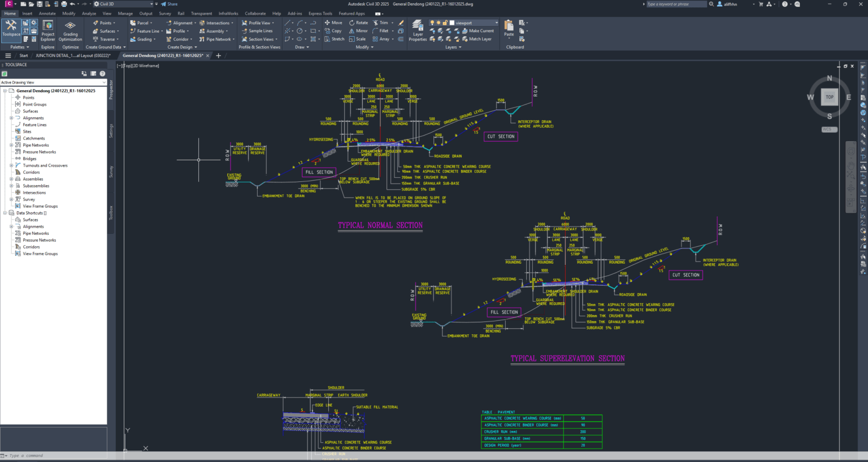
Task: Click Match Layer tool
Action: (476, 39)
